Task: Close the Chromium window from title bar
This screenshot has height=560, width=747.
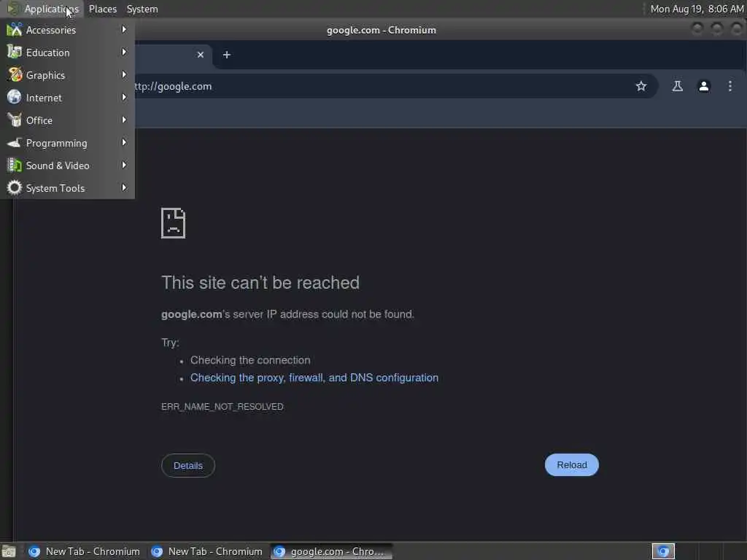Action: (x=737, y=29)
